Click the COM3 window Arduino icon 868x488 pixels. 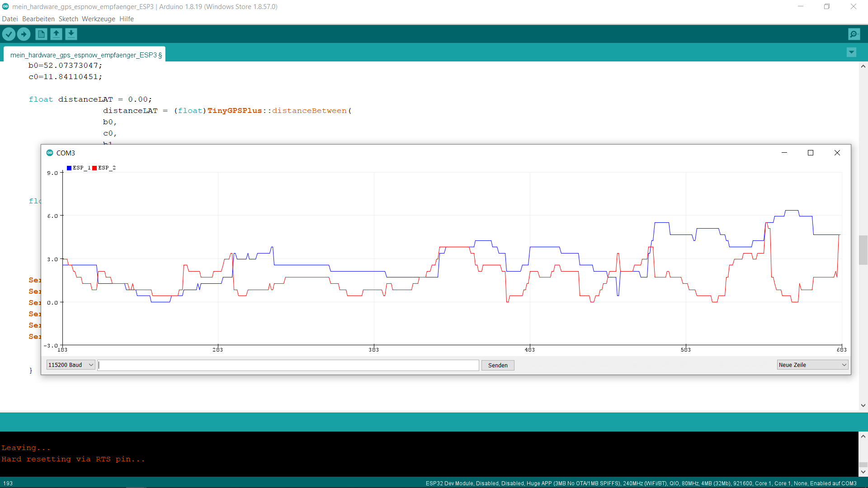click(50, 153)
